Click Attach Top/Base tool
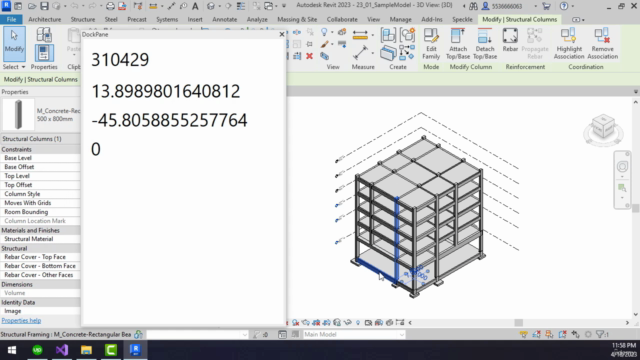Image resolution: width=640 pixels, height=360 pixels. [458, 44]
